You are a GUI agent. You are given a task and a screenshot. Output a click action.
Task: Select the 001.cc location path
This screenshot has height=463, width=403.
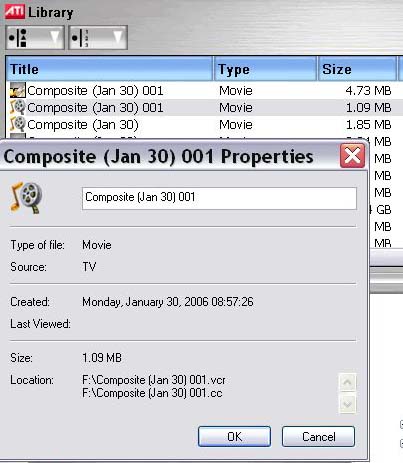pyautogui.click(x=152, y=393)
